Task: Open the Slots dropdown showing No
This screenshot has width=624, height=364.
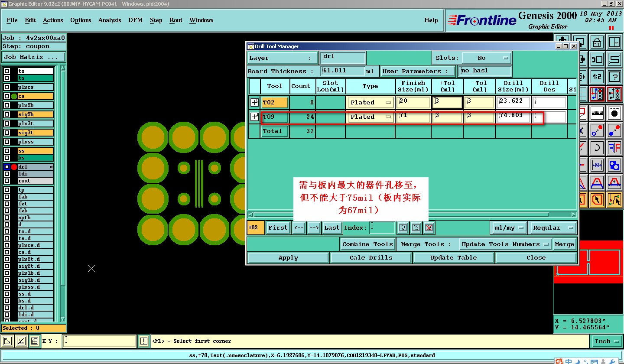Action: [487, 58]
